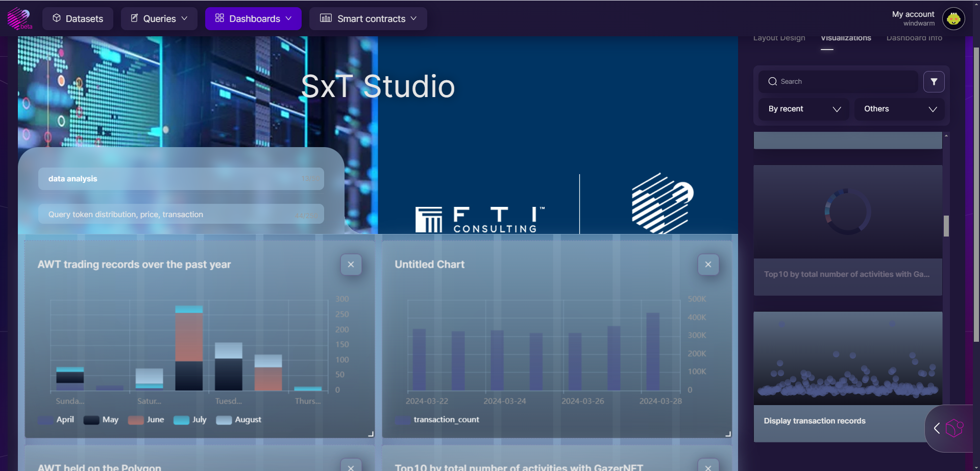980x471 pixels.
Task: Open the Others category dropdown
Action: [899, 109]
